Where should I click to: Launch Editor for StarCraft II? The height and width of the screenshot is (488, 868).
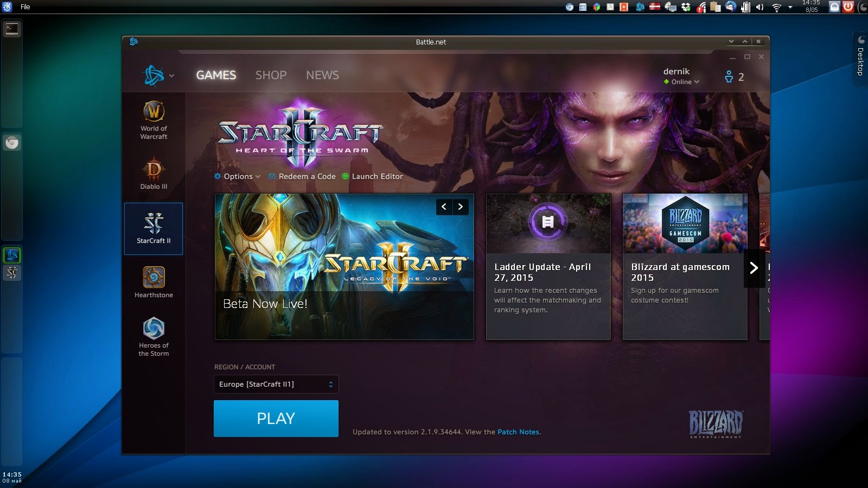click(372, 176)
